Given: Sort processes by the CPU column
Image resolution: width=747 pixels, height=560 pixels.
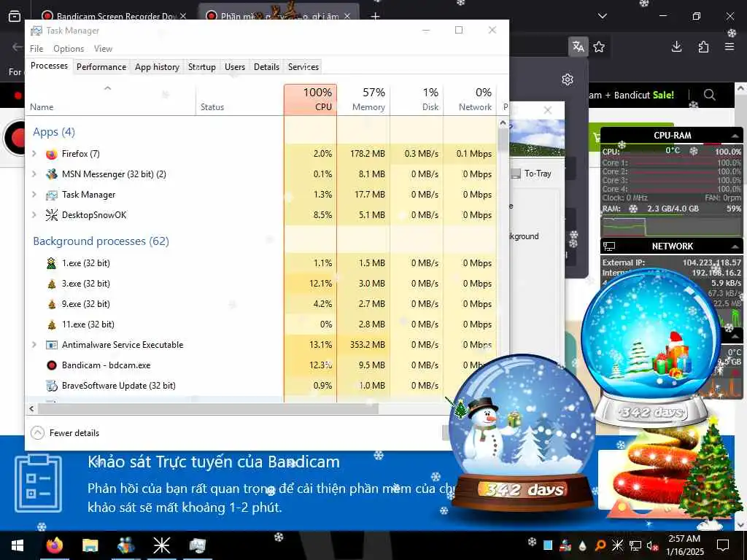Looking at the screenshot, I should (x=310, y=99).
